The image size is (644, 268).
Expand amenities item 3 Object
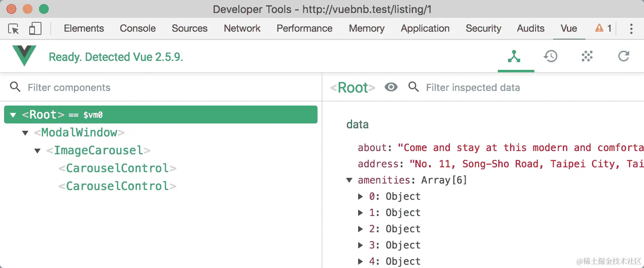tap(360, 245)
